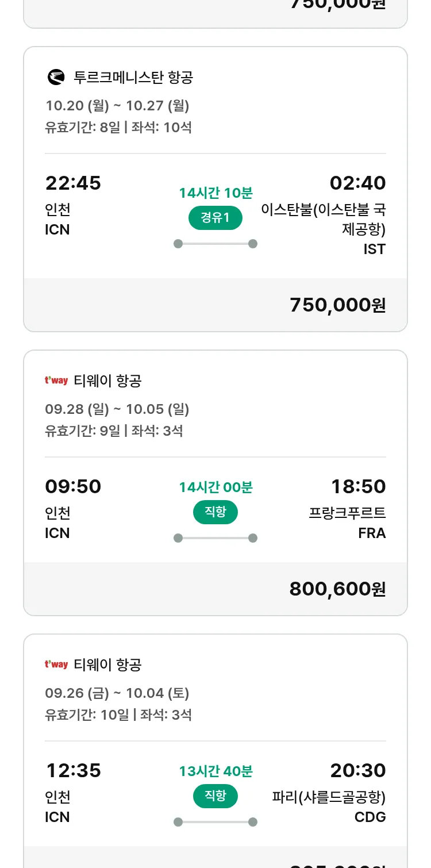431x868 pixels.
Task: Click 티웨이 항공 name on Paris card
Action: pos(107,665)
